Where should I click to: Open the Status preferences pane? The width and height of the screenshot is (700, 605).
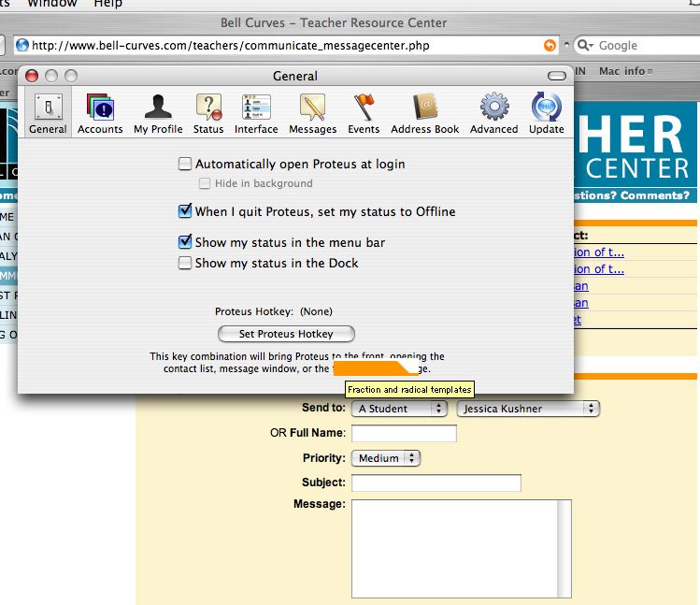[x=208, y=113]
